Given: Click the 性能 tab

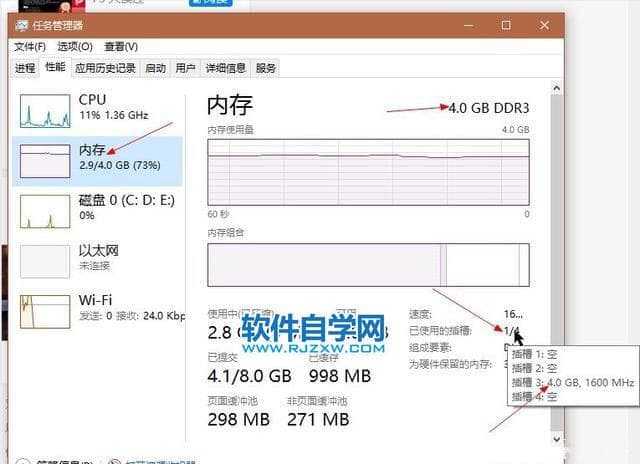Looking at the screenshot, I should pyautogui.click(x=55, y=68).
